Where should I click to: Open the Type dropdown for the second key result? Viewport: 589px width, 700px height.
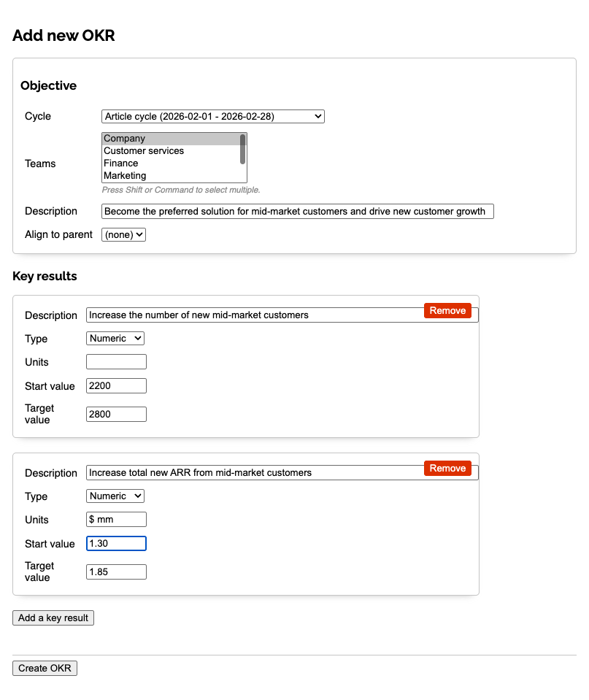[115, 496]
